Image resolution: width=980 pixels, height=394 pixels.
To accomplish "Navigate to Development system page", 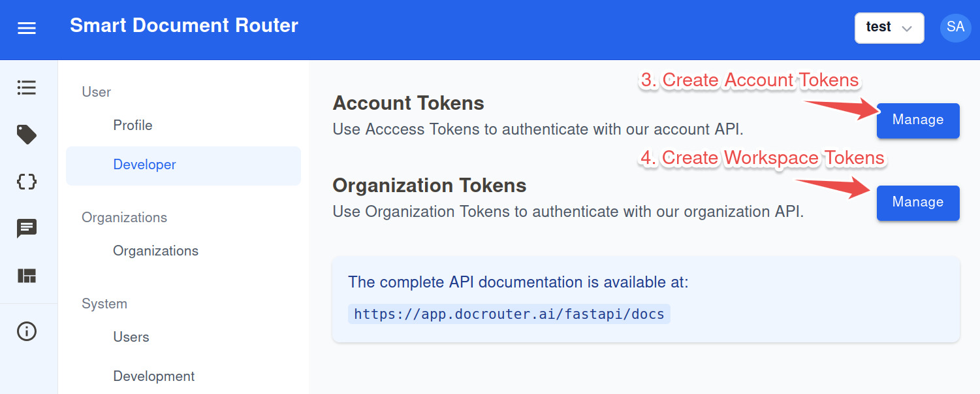I will 153,376.
